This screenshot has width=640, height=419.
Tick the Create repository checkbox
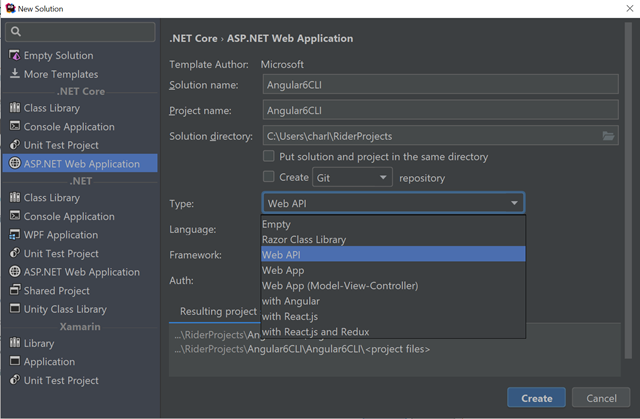[269, 177]
